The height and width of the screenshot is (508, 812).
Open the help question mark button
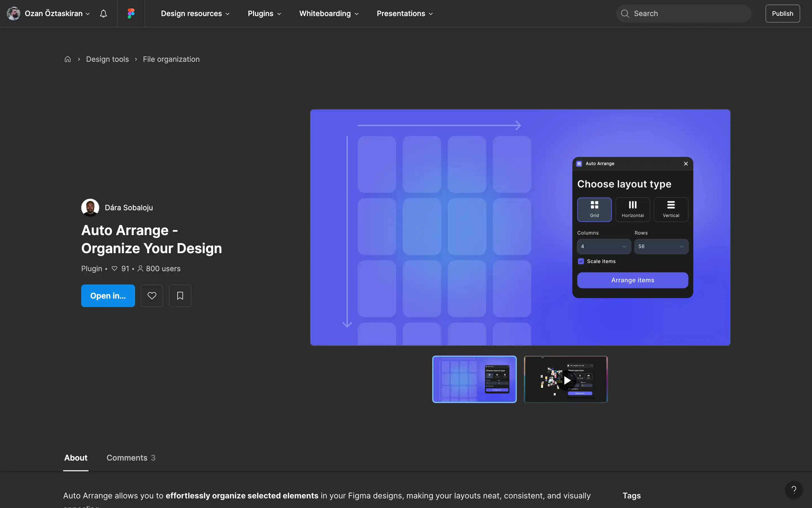[x=794, y=490]
